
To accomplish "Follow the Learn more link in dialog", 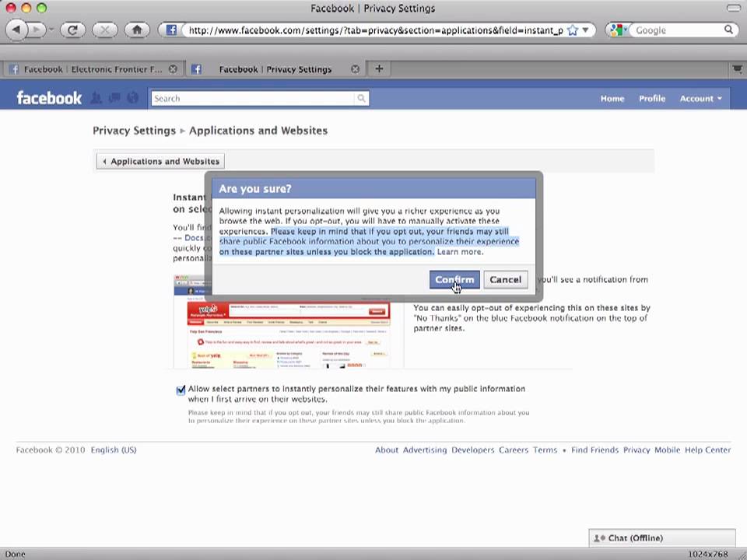I will click(460, 252).
